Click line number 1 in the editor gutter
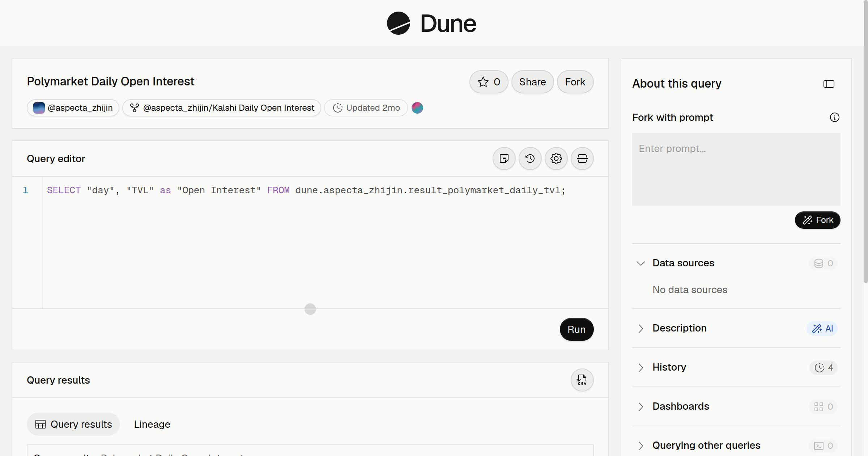Viewport: 868px width, 456px height. pyautogui.click(x=25, y=190)
